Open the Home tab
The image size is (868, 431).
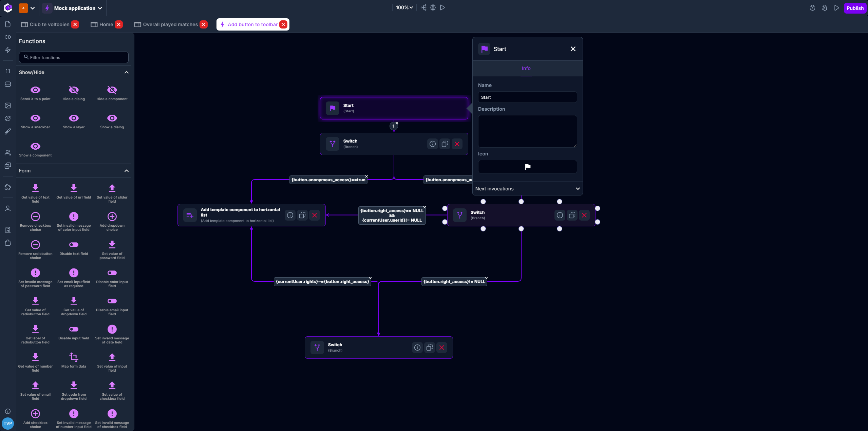(x=106, y=24)
